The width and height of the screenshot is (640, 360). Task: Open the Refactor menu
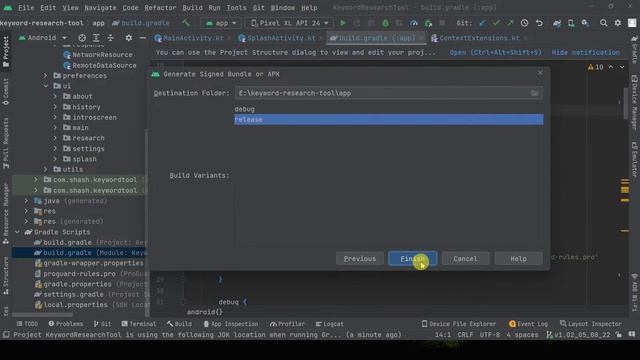pos(160,8)
